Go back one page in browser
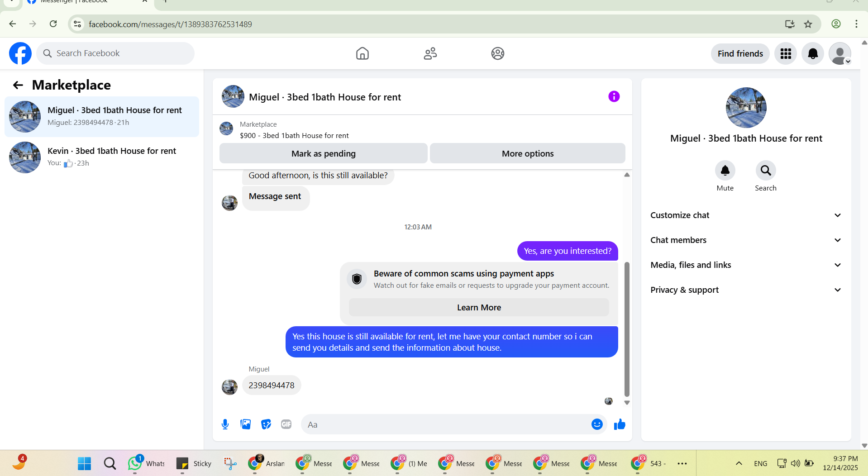This screenshot has width=868, height=476. click(13, 24)
